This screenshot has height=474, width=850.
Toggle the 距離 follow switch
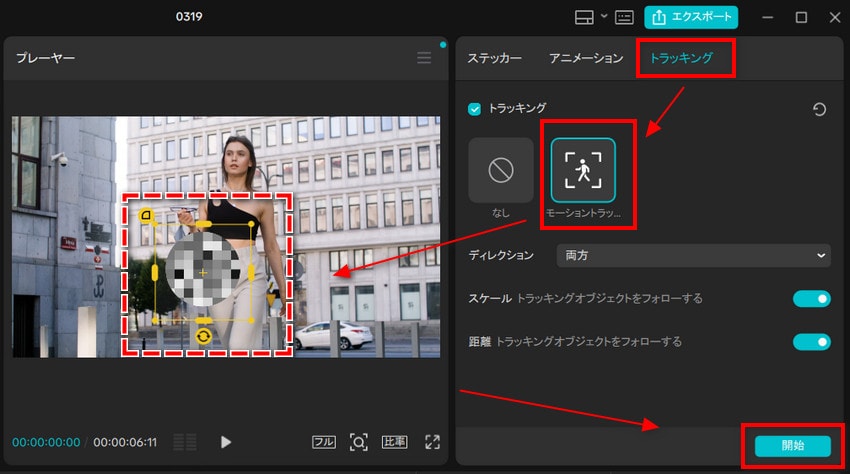click(811, 342)
